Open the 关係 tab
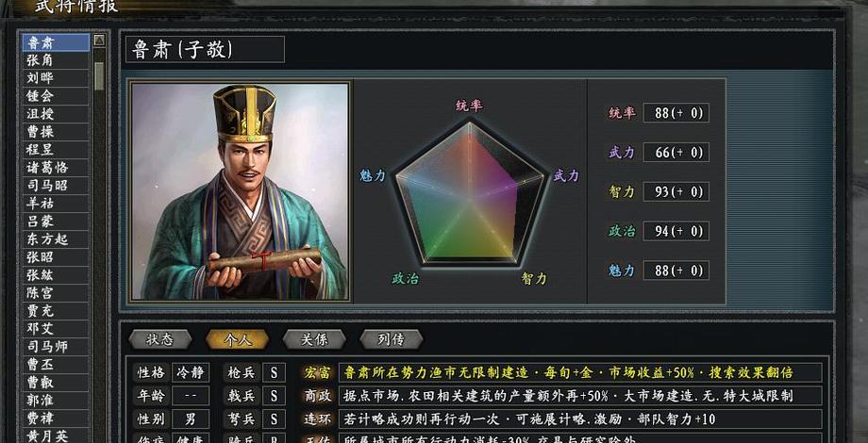This screenshot has height=443, width=868. click(x=314, y=339)
